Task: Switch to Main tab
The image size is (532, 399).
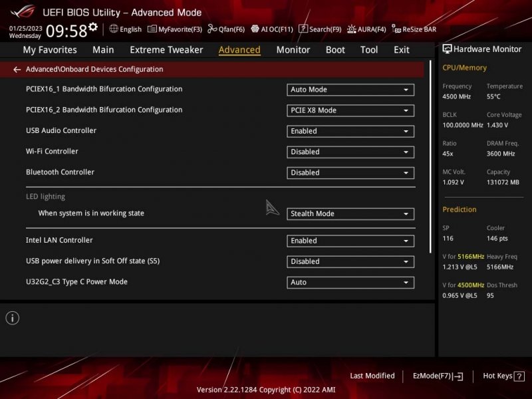Action: click(x=103, y=50)
